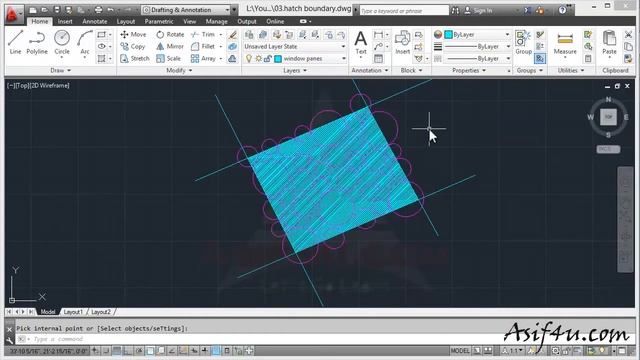Click the keyword search input field
Viewport: 640px width, 360px height.
pyautogui.click(x=403, y=11)
